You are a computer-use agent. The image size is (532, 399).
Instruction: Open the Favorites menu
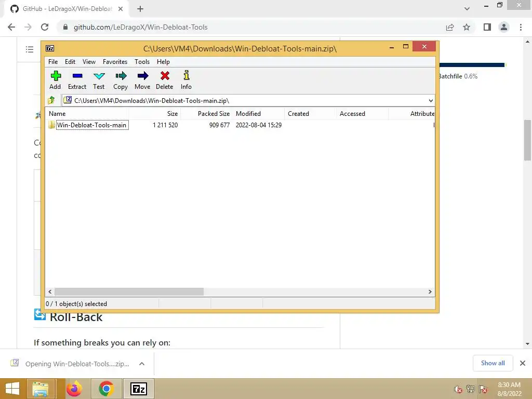[115, 62]
